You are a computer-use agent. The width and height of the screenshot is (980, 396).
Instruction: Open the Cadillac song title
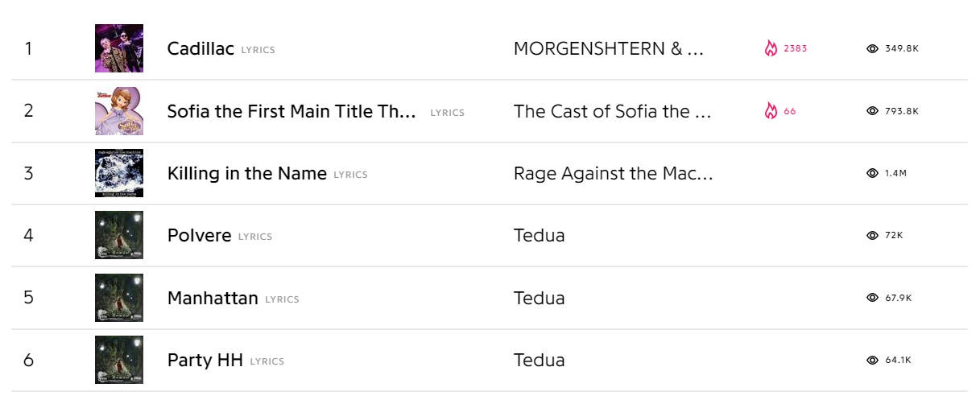pos(201,49)
